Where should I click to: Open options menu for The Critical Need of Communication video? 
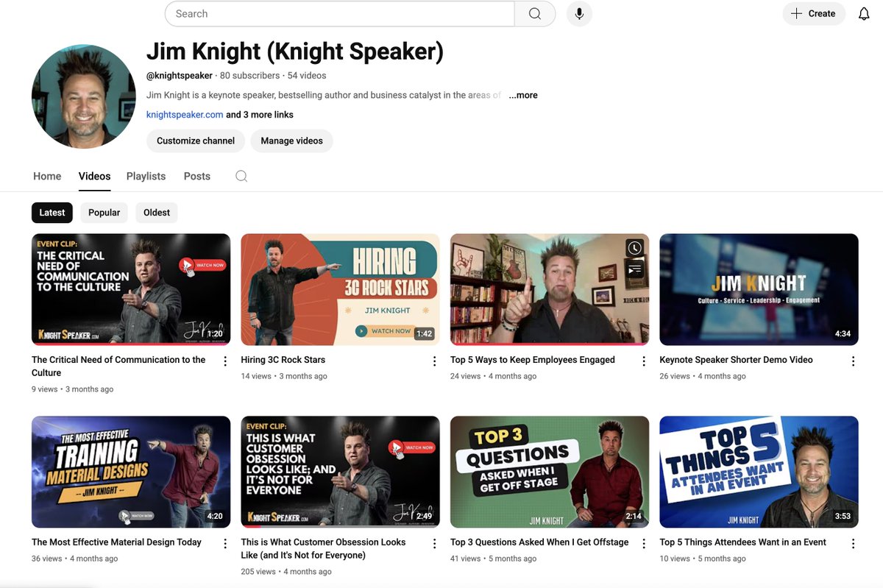[x=225, y=361]
